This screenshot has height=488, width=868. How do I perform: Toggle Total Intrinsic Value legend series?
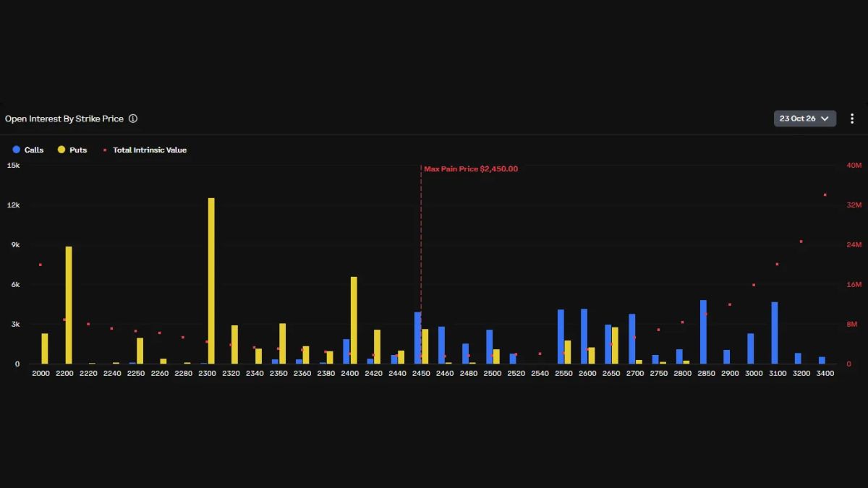[x=145, y=150]
